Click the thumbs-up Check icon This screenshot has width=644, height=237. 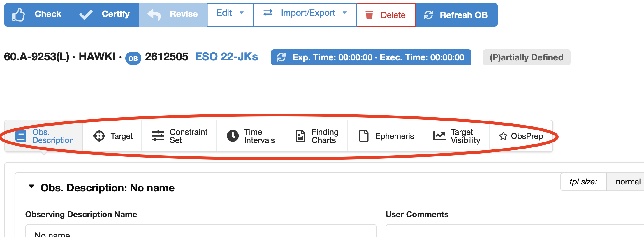pos(18,15)
